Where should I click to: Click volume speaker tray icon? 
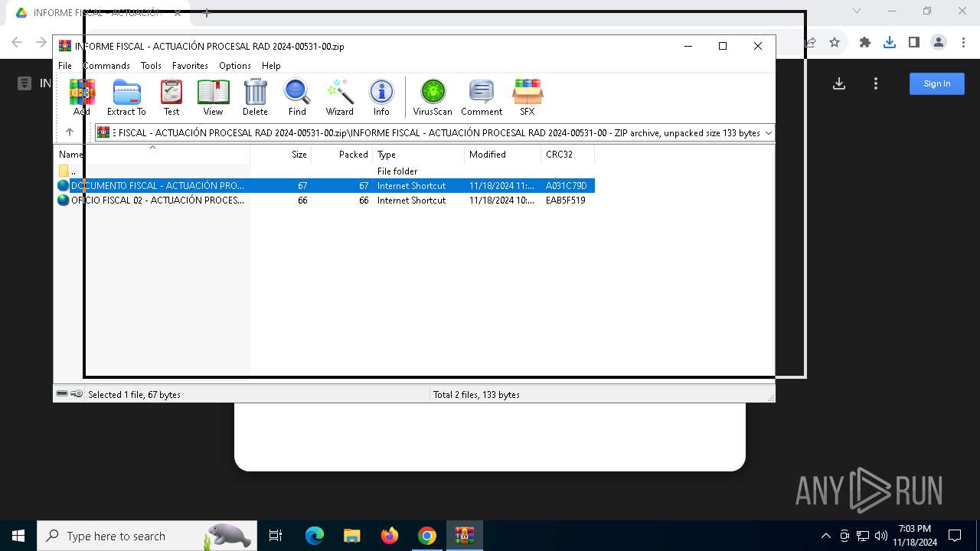pos(881,536)
